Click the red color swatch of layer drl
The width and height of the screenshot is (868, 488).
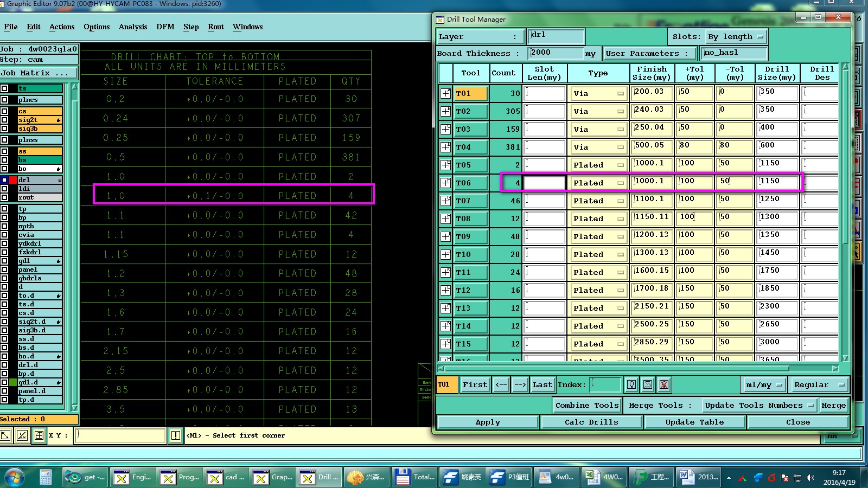[13, 180]
